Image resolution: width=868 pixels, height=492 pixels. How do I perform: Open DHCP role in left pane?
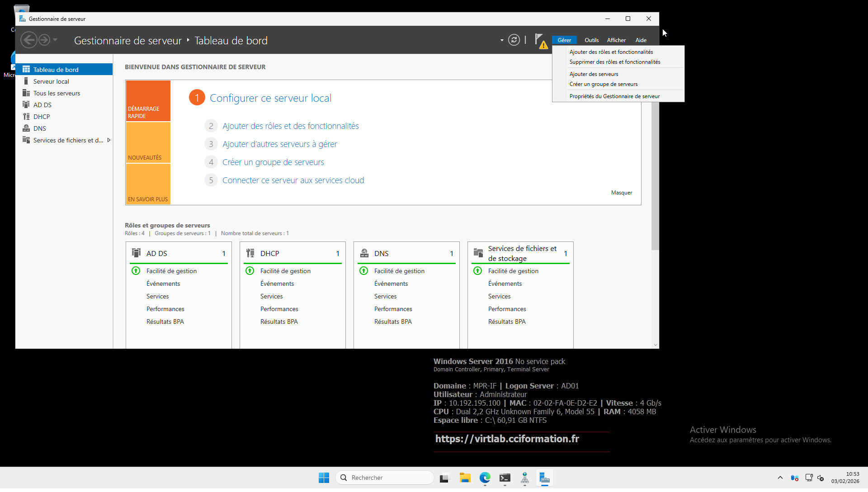tap(42, 117)
